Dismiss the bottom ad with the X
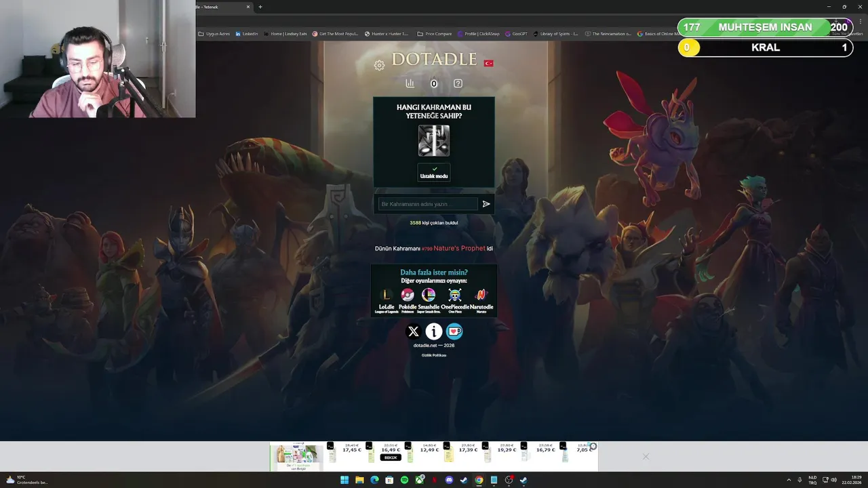The image size is (868, 488). click(x=646, y=456)
